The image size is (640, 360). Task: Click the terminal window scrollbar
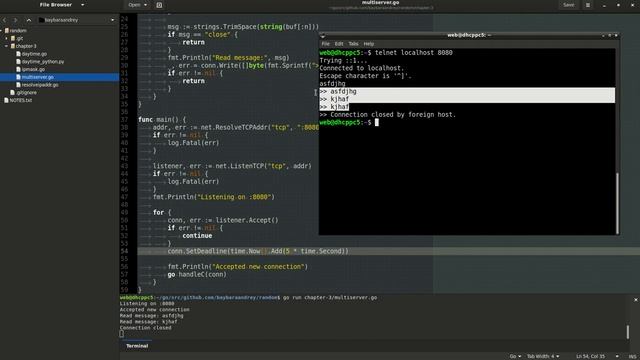point(617,203)
